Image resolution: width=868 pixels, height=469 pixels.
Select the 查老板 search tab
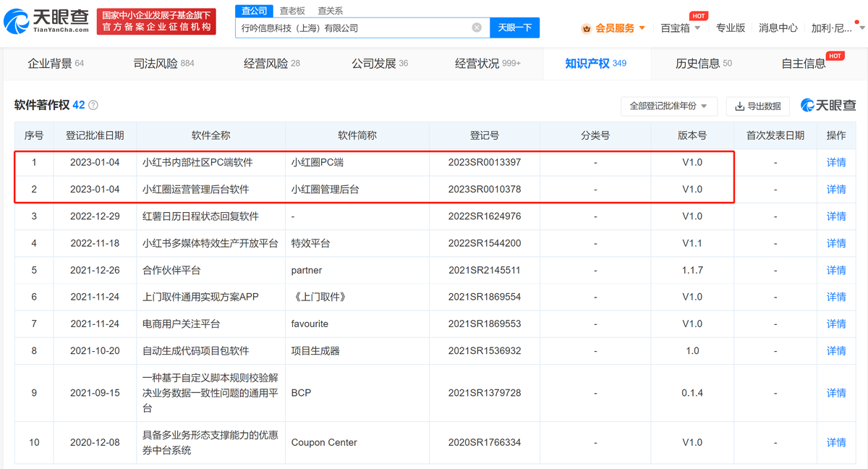pos(292,11)
